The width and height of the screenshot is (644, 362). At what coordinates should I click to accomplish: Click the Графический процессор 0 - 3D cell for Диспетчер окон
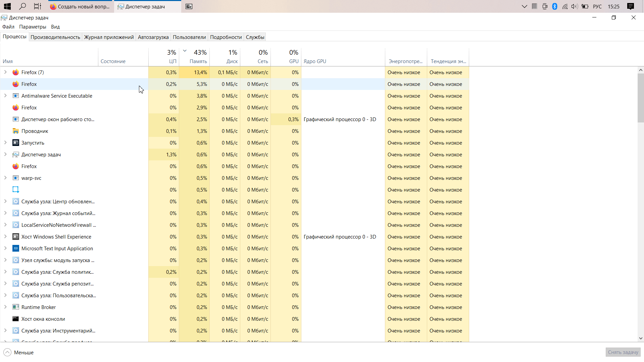tap(343, 119)
